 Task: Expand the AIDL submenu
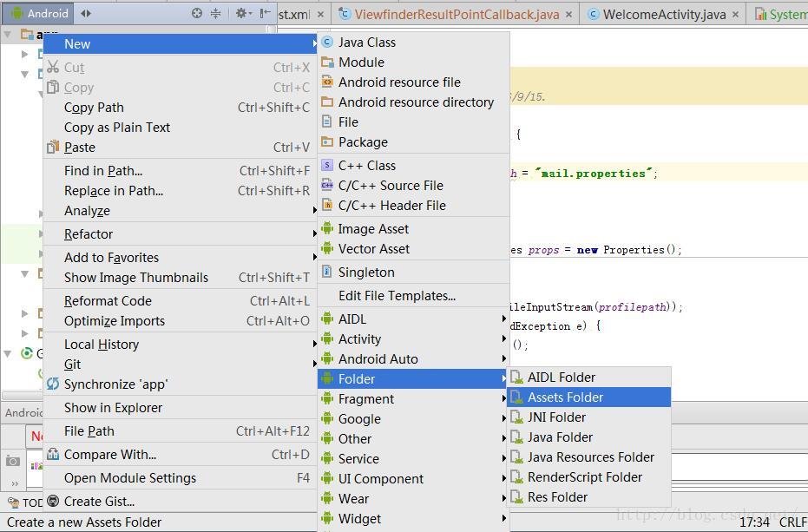[413, 319]
